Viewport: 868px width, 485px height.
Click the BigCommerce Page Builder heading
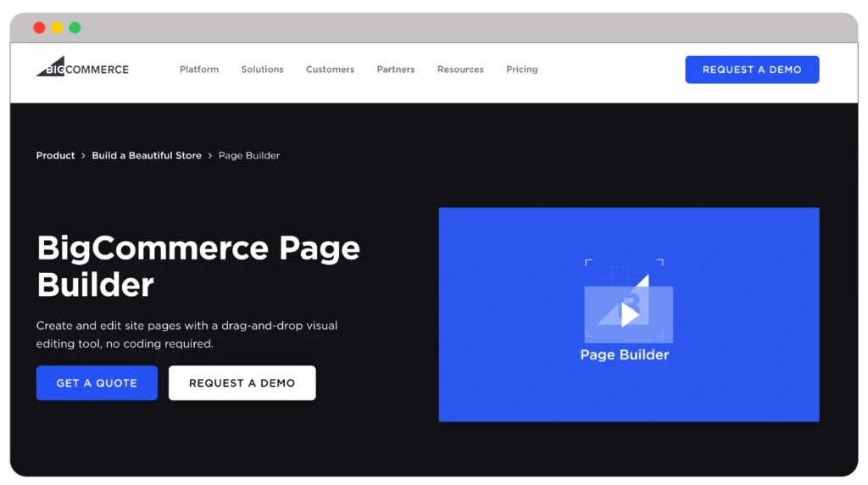[x=198, y=265]
